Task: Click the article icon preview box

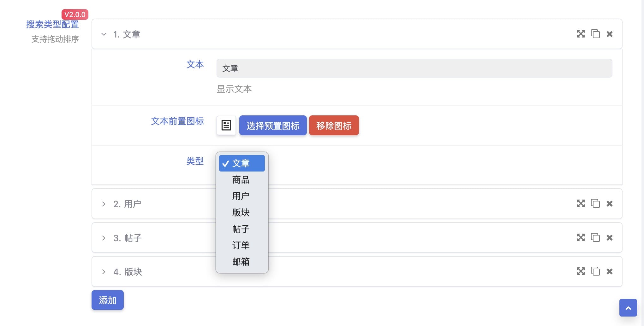Action: coord(226,125)
